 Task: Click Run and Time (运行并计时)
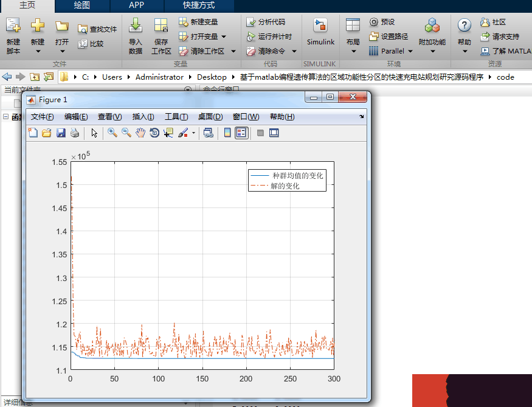[269, 37]
